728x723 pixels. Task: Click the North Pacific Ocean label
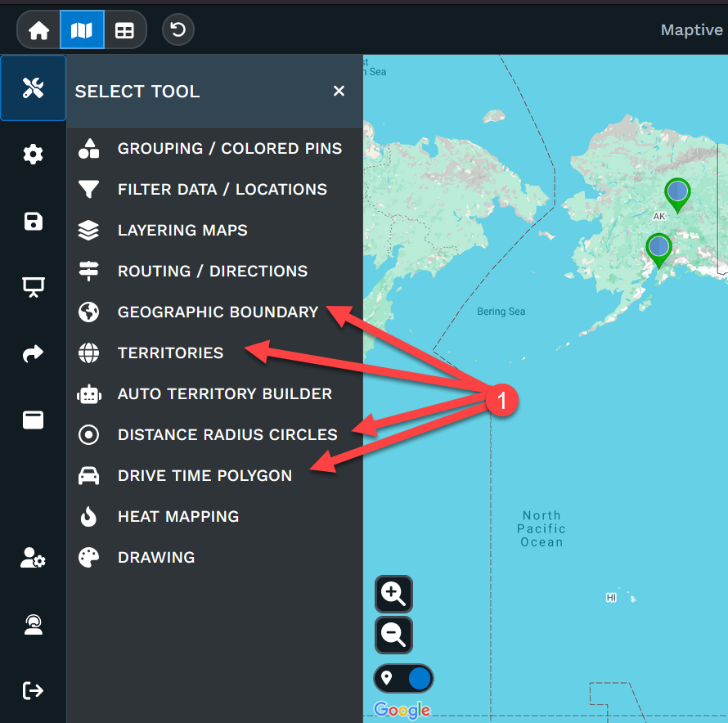point(542,529)
